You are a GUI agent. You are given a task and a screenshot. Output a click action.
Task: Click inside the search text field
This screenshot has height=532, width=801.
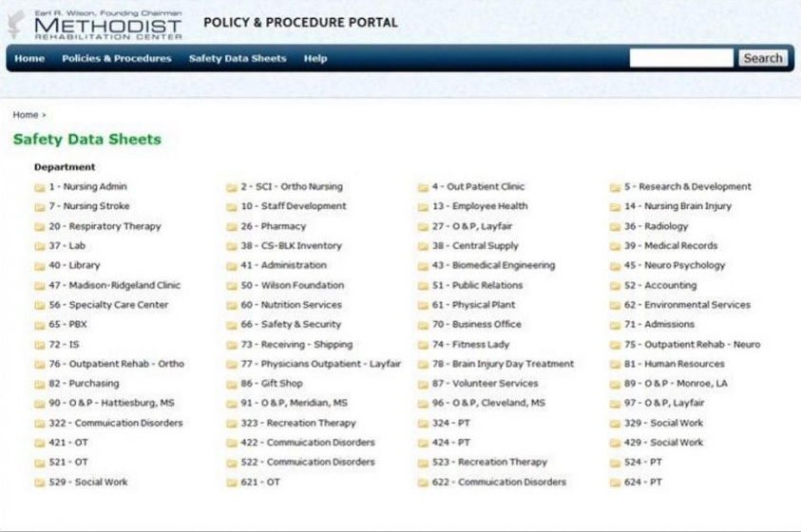click(681, 58)
